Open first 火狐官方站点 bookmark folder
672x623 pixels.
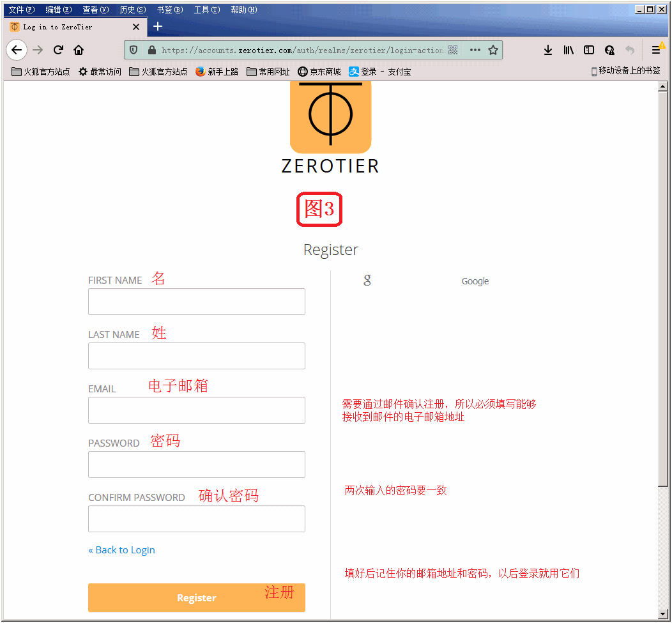[x=41, y=72]
